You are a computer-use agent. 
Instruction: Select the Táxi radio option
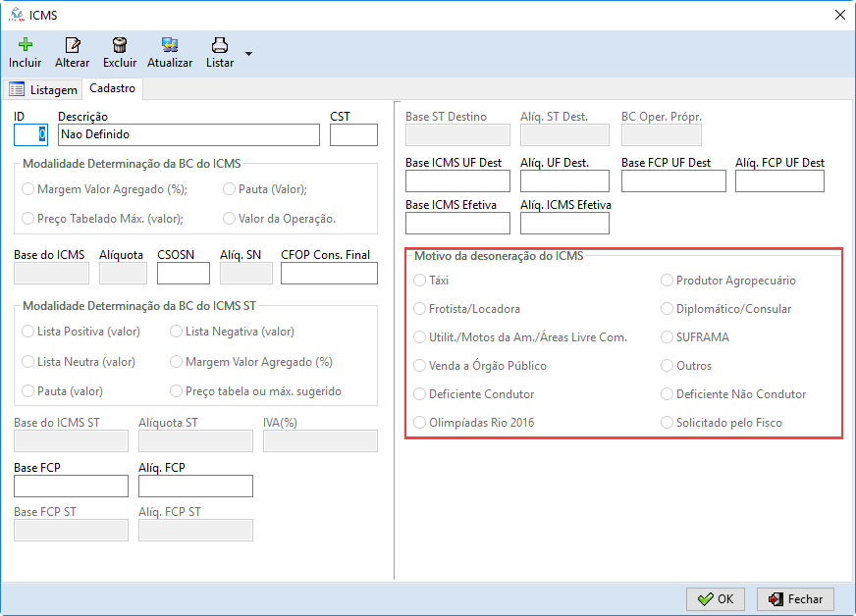tap(420, 281)
